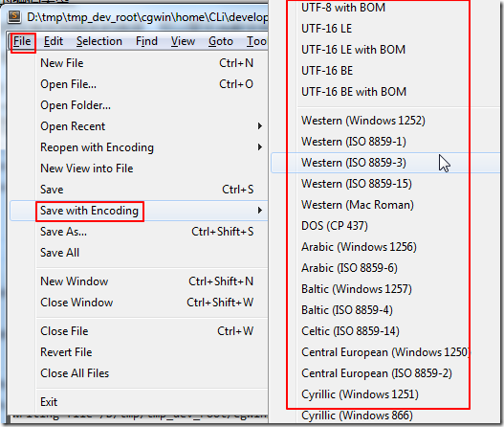Expand the Reopen with Encoding submenu arrow
Screen dimensions: 504x427
(260, 147)
